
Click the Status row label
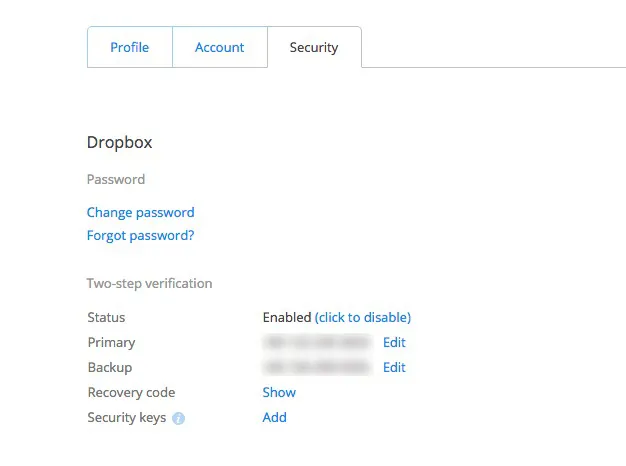(x=106, y=317)
